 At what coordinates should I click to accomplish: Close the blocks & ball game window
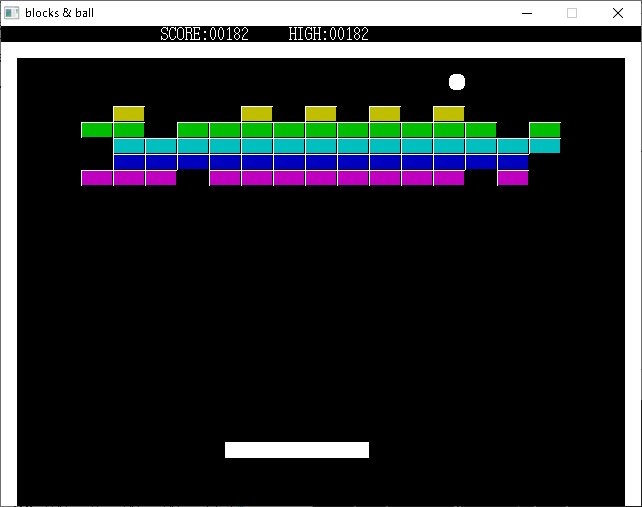click(618, 13)
